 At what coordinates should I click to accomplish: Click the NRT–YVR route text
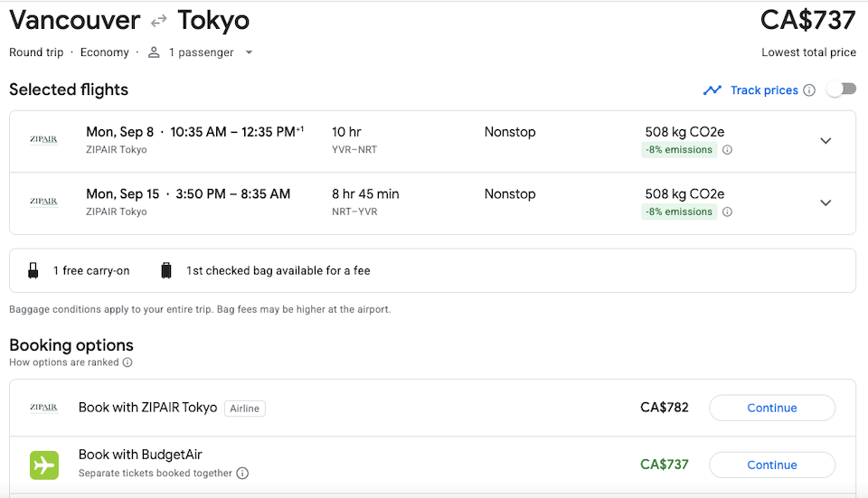click(x=354, y=211)
